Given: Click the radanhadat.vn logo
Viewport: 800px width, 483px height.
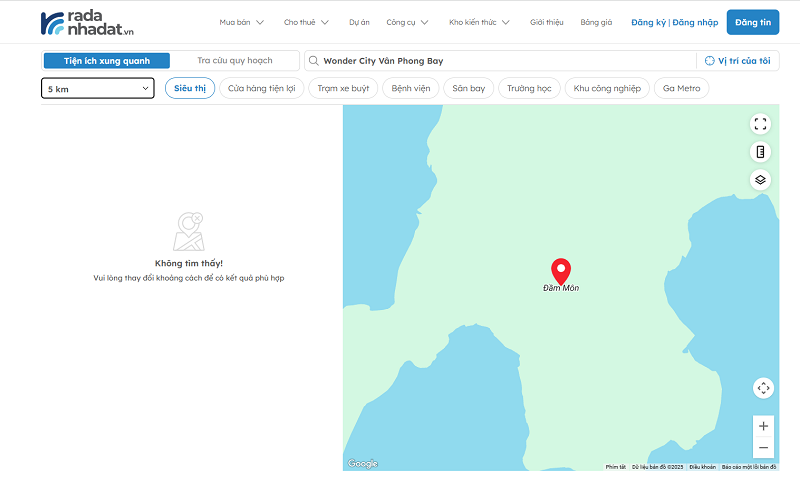Looking at the screenshot, I should (x=87, y=23).
